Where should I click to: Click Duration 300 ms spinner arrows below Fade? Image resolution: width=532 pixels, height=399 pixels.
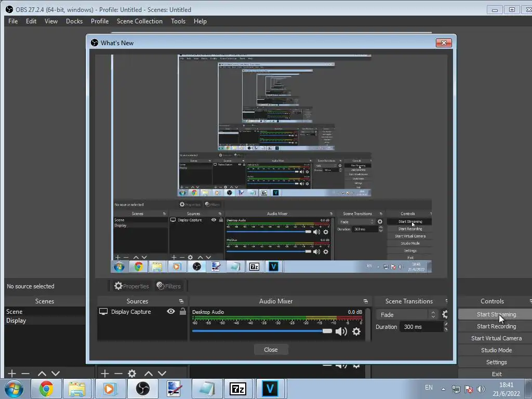[446, 327]
